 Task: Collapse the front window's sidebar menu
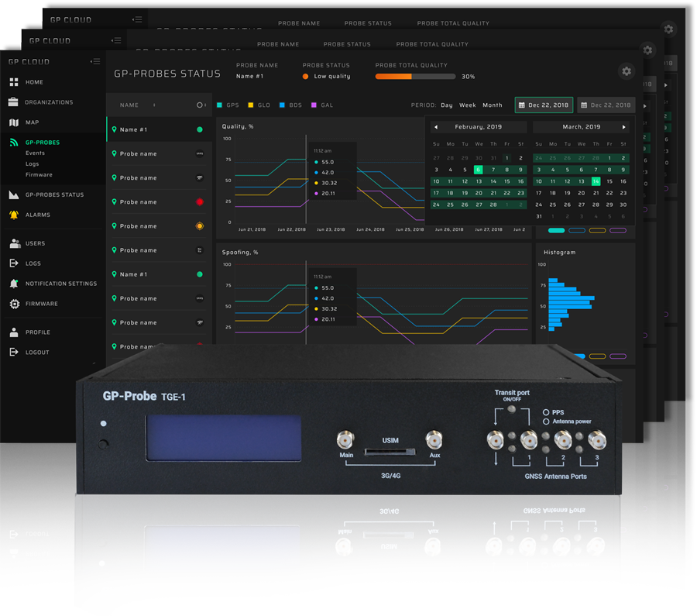click(95, 61)
